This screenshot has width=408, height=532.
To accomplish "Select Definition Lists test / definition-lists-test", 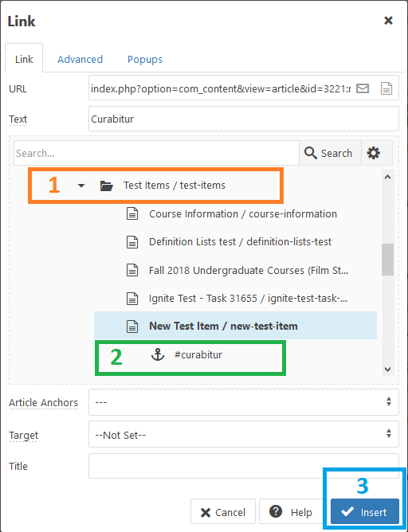I will (241, 242).
